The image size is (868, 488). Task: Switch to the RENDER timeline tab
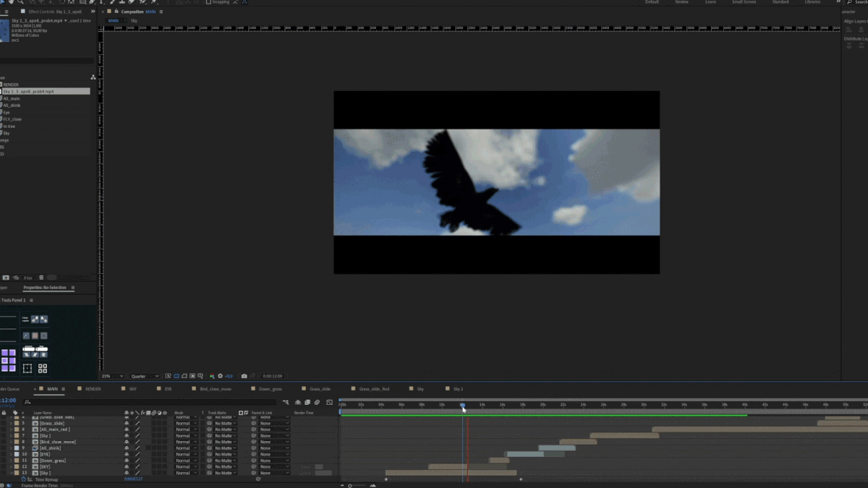point(93,389)
